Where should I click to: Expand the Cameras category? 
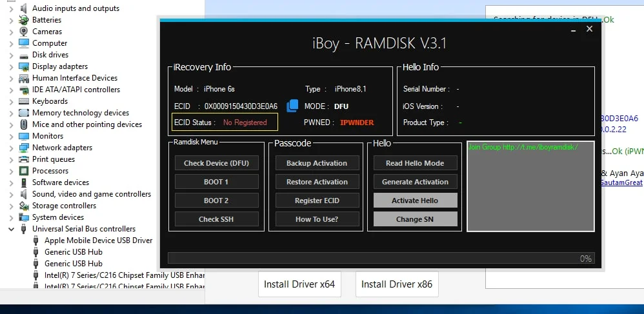point(11,32)
